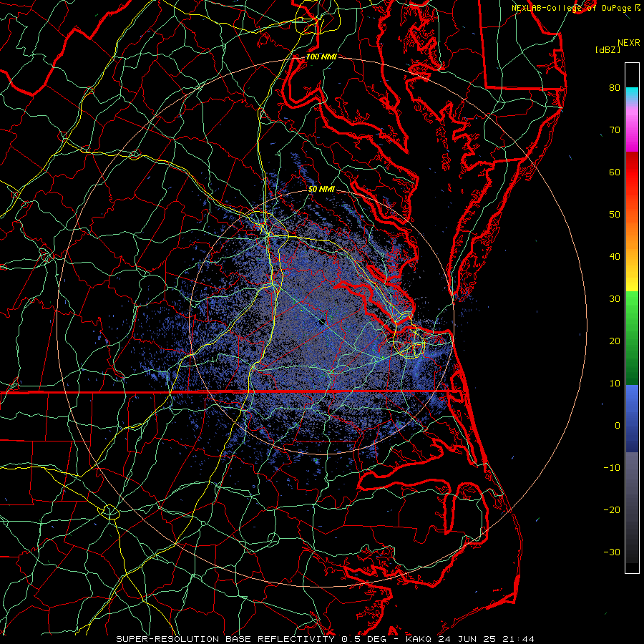Image resolution: width=644 pixels, height=644 pixels.
Task: Click the 50 NMI range ring label
Action: point(321,190)
